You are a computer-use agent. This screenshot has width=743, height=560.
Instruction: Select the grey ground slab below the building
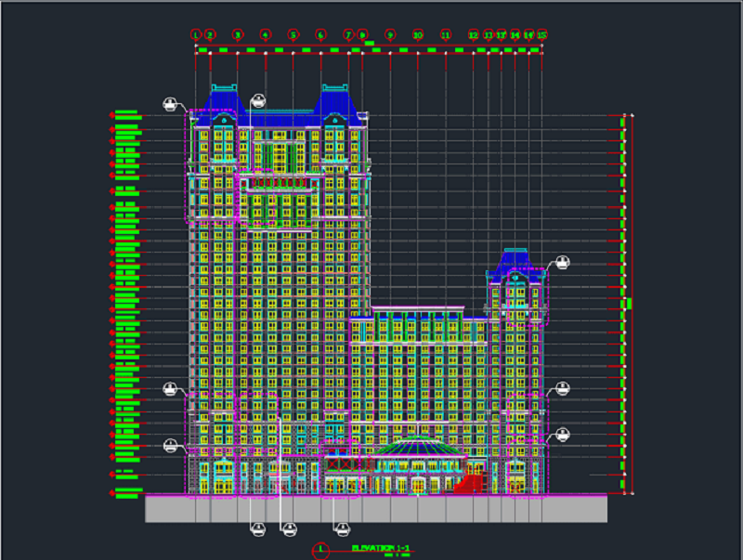(x=376, y=509)
